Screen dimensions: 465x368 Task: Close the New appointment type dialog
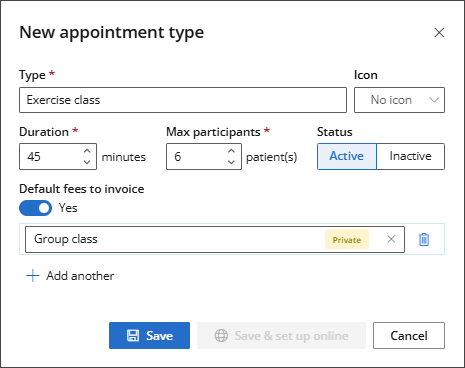point(439,33)
